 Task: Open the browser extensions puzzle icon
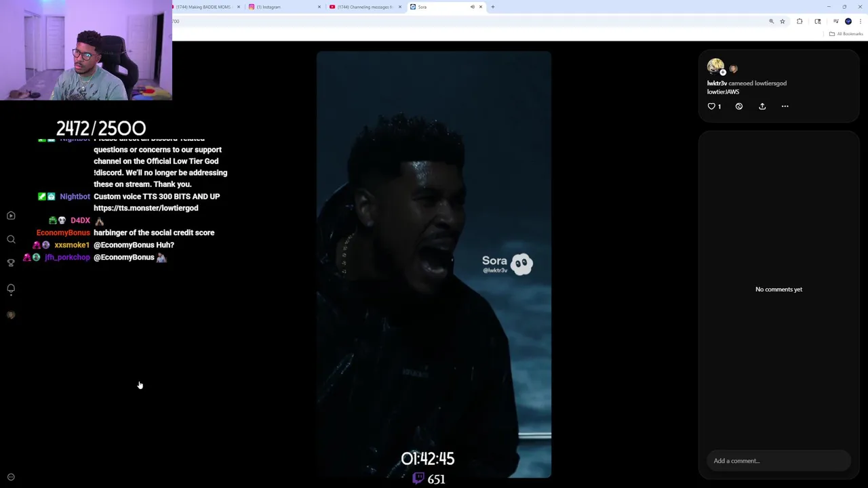point(800,22)
